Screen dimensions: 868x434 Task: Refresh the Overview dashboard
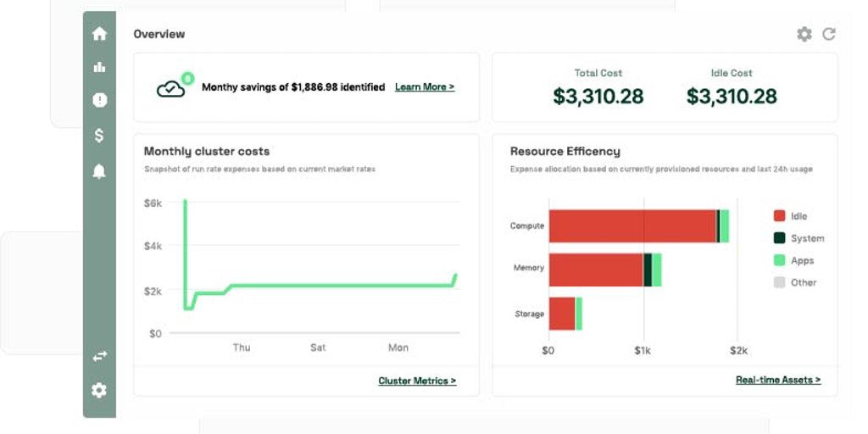[x=829, y=34]
